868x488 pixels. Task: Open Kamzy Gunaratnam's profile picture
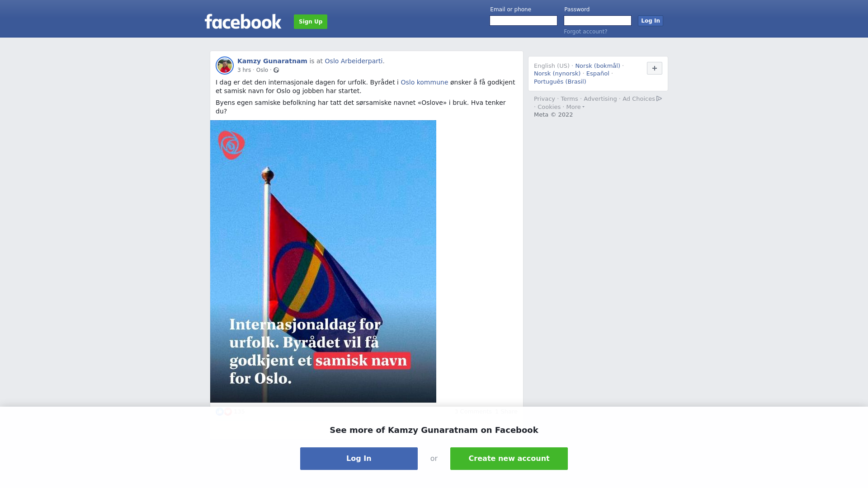(225, 66)
